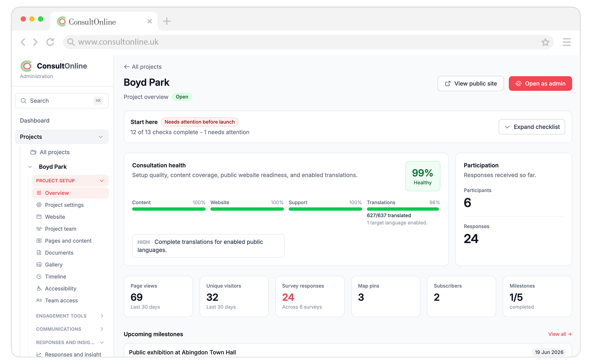
Task: Click the Documents file icon in sidebar
Action: [x=39, y=253]
